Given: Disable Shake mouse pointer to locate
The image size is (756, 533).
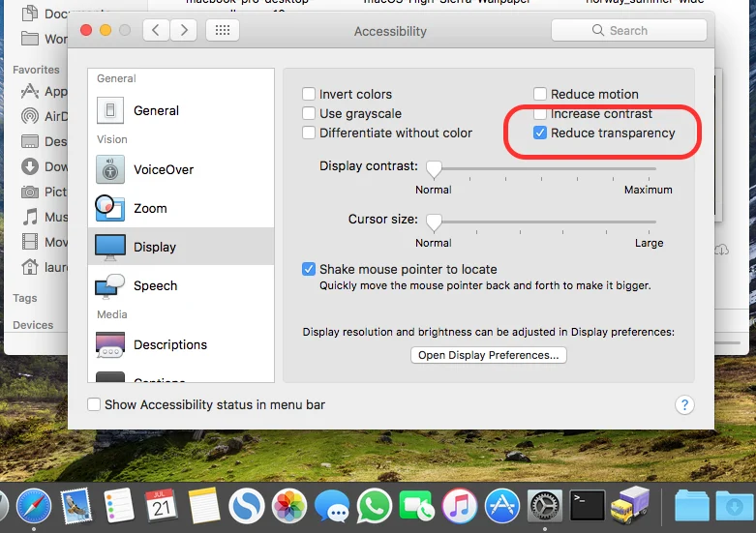Looking at the screenshot, I should pyautogui.click(x=309, y=269).
